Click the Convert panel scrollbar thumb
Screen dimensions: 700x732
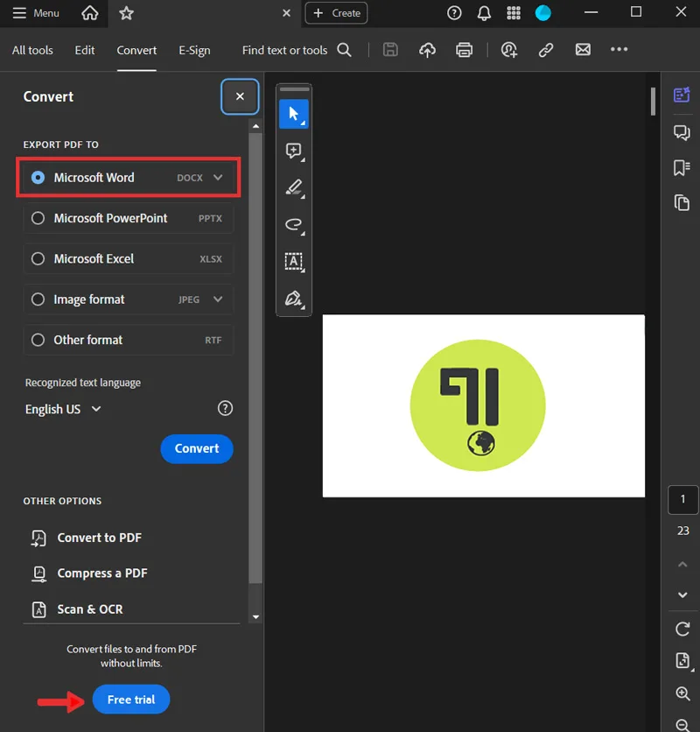click(x=255, y=357)
